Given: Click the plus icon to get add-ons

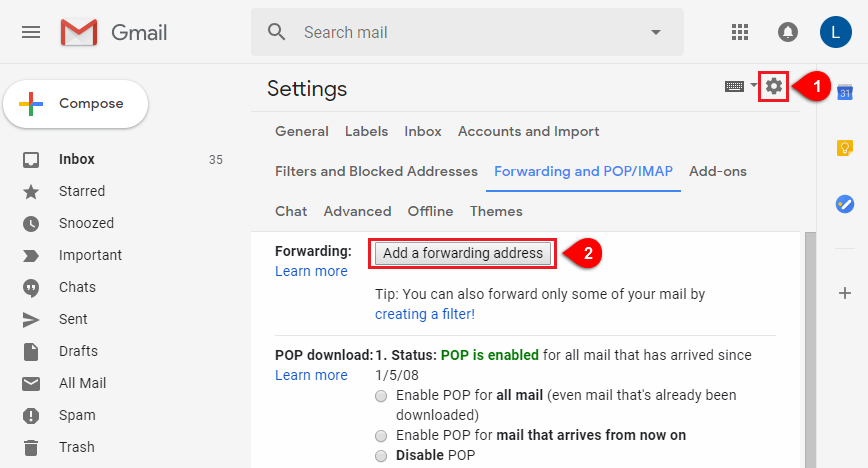Looking at the screenshot, I should [845, 293].
